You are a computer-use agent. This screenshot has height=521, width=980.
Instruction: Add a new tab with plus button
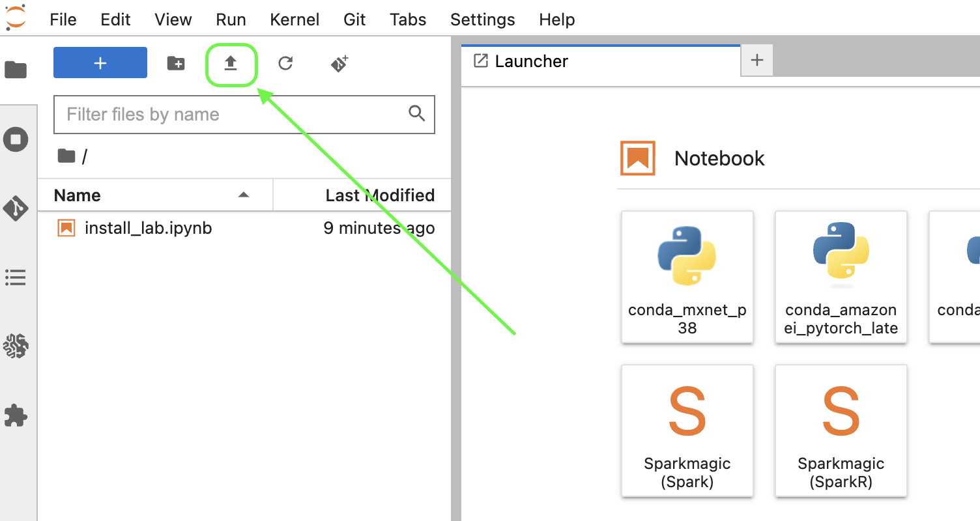coord(757,61)
